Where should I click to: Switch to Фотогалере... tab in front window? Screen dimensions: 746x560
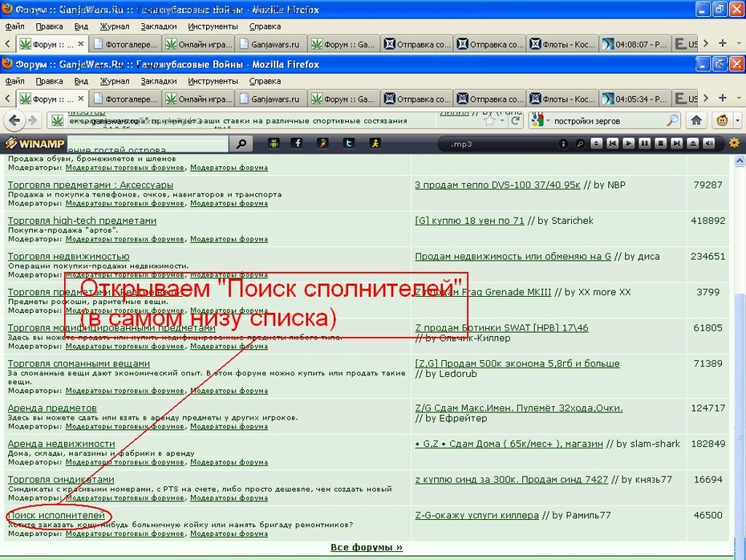[124, 99]
